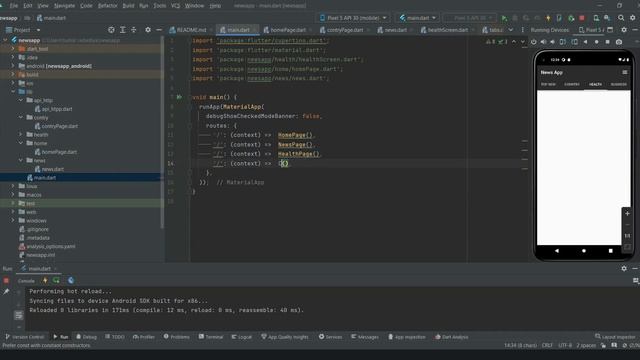Click emulator toolbar Home circle icon
The height and width of the screenshot is (360, 640).
click(x=597, y=42)
